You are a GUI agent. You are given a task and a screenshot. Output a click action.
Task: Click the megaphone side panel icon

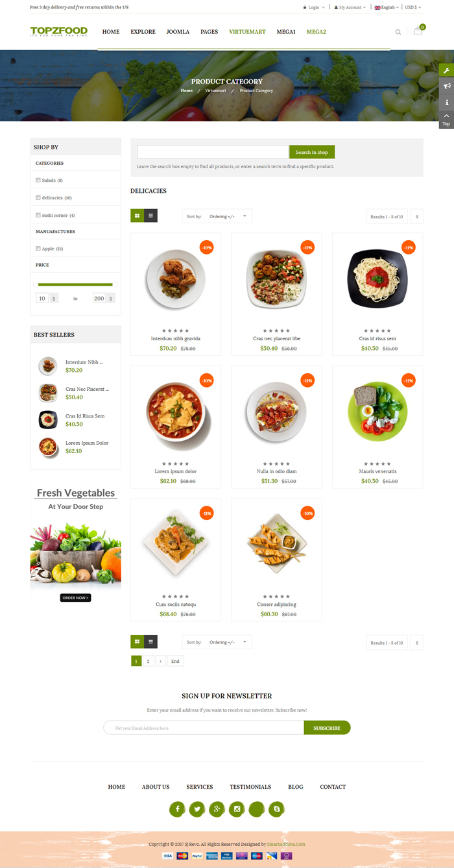point(446,86)
